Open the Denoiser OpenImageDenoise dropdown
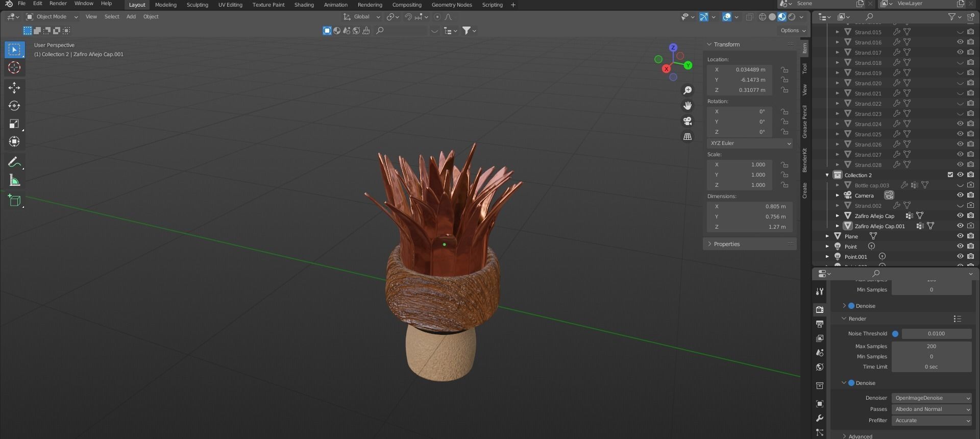980x439 pixels. coord(932,398)
